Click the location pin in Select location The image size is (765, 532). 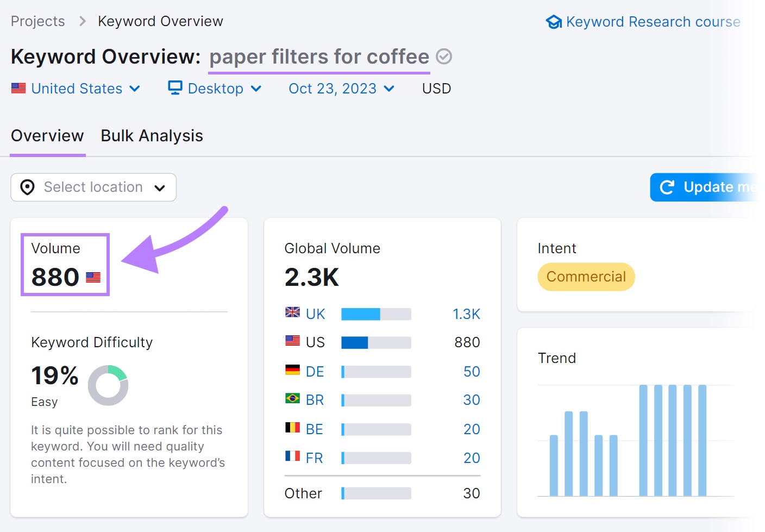(27, 187)
